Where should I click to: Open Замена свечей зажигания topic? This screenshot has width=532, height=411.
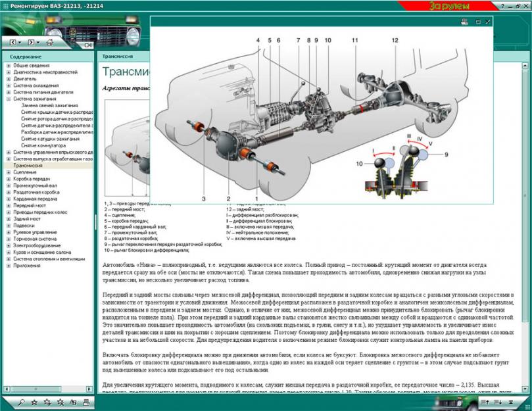pos(49,106)
